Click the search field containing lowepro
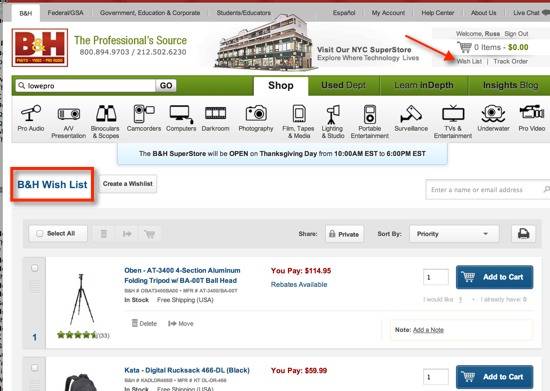Screen dimensions: 550x391 click(86, 86)
